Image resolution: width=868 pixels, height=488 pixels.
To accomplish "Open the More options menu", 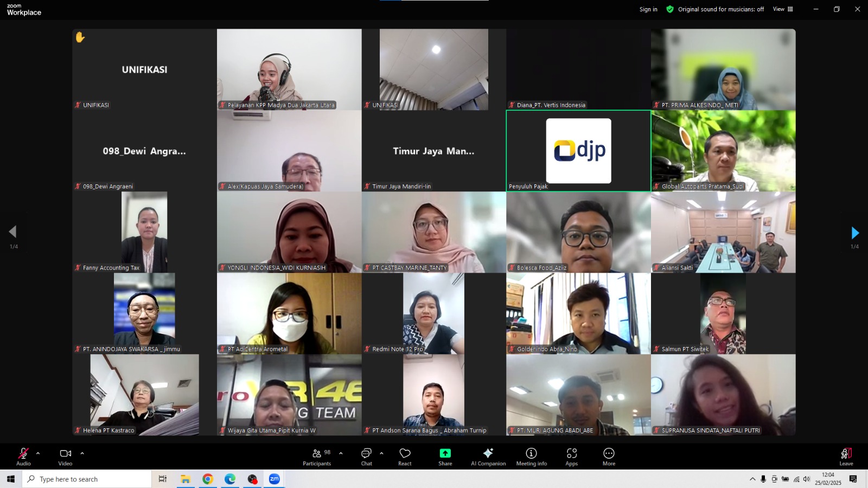I will 609,457.
